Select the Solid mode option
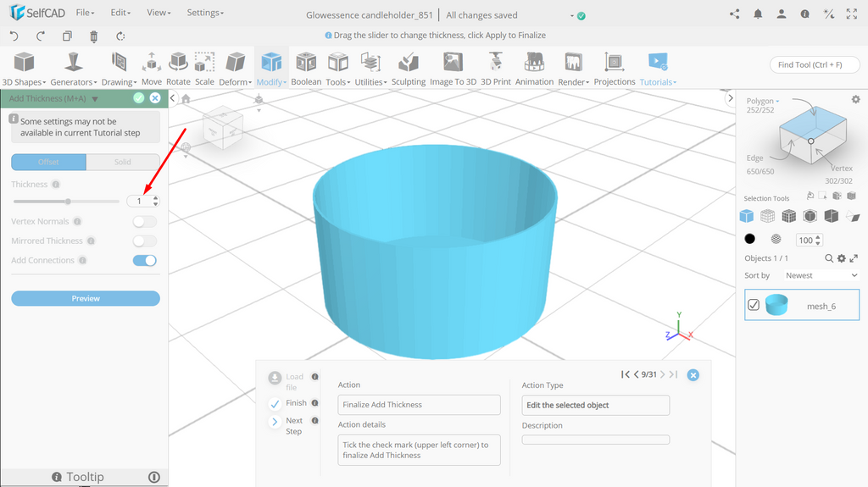The width and height of the screenshot is (868, 487). 123,162
